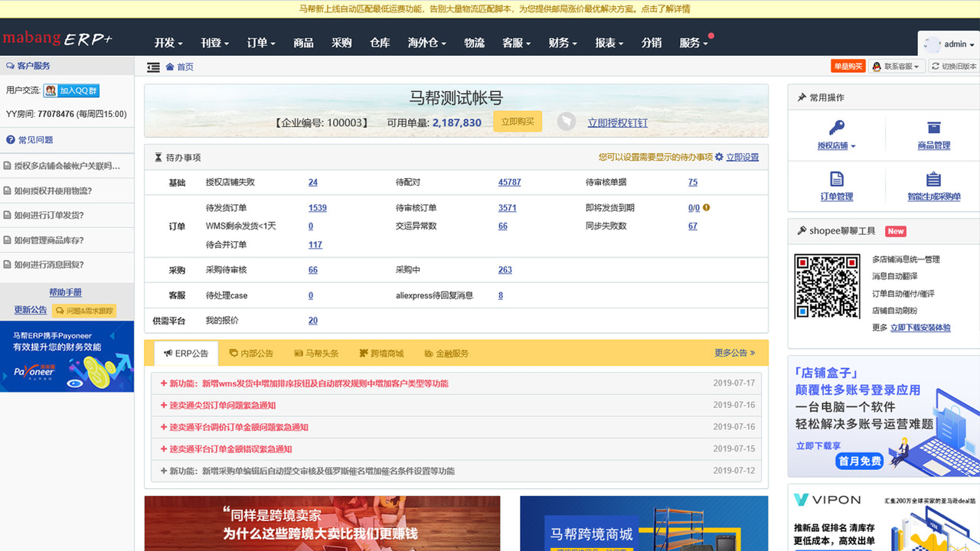The width and height of the screenshot is (980, 551).
Task: Open the 速卖通尖货订单问题紧急通知 announcement
Action: pos(222,406)
